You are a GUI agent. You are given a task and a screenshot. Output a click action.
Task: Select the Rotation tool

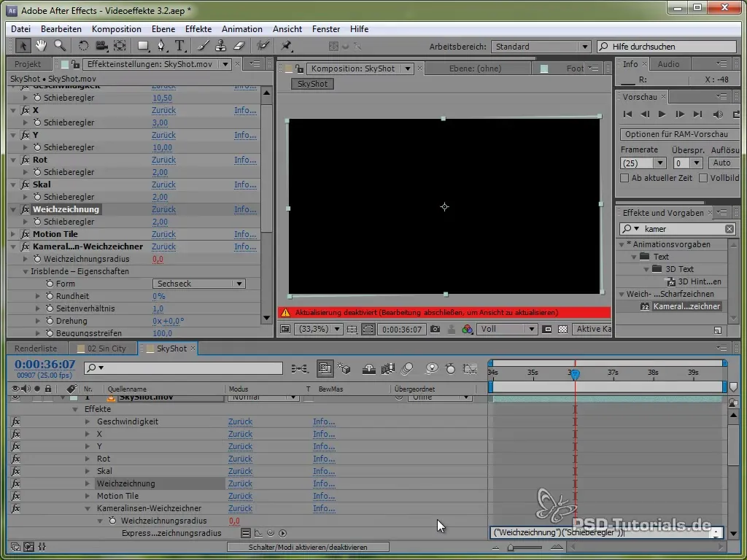[83, 46]
